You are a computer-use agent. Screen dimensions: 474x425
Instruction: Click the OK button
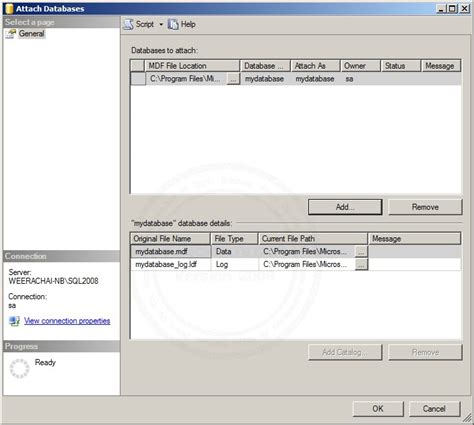point(378,408)
